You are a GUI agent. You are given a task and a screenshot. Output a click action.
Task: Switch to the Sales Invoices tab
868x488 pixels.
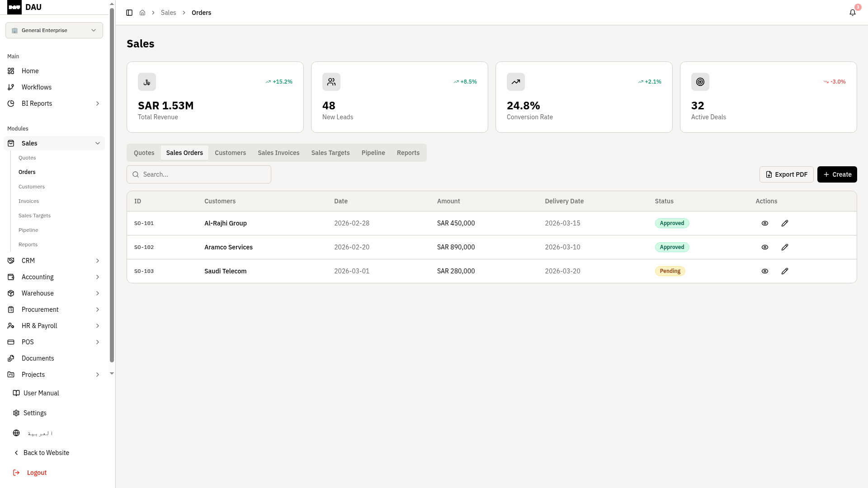pos(278,153)
